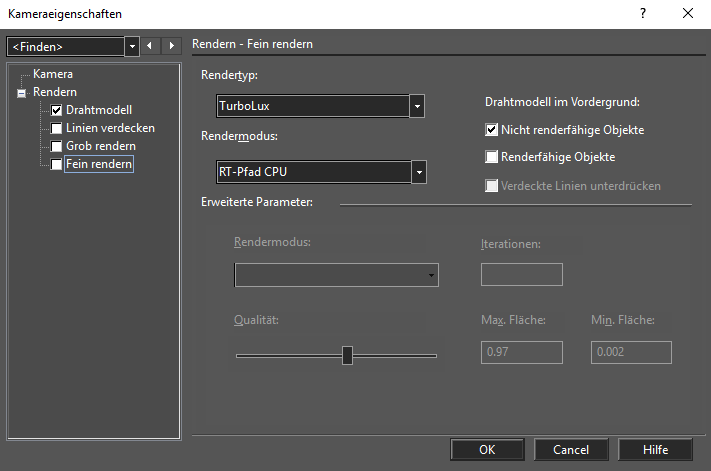Toggle the Drahtmodell checkbox in tree
The image size is (711, 471).
point(56,110)
